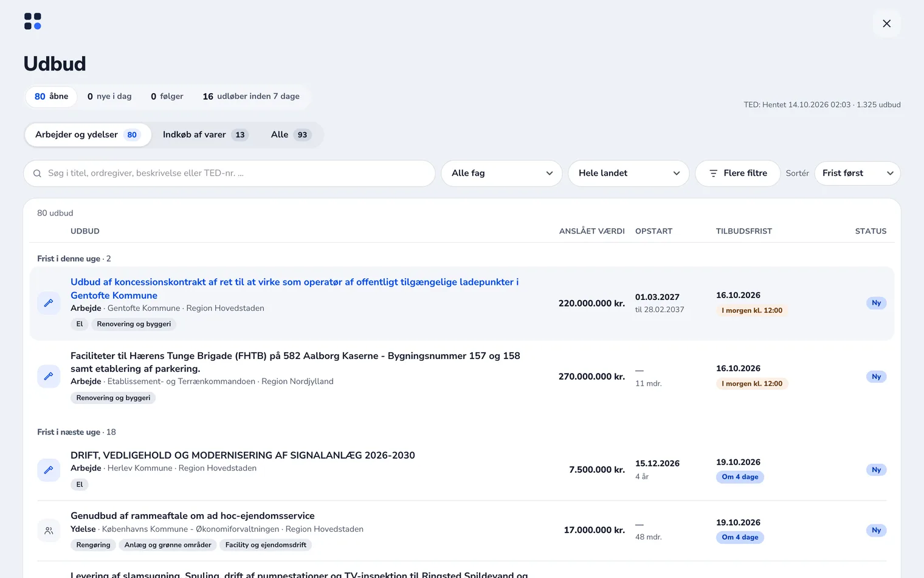Click the magnifier icon in the search box

click(38, 173)
